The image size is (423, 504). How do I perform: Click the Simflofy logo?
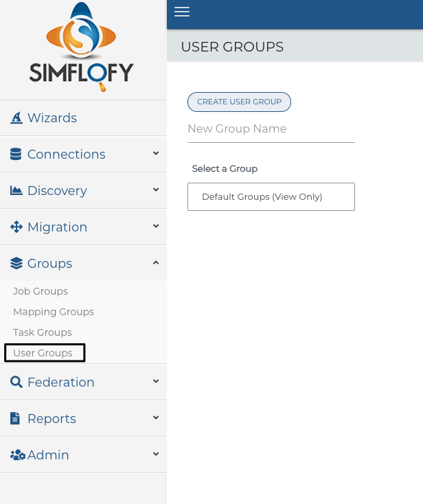pos(81,47)
